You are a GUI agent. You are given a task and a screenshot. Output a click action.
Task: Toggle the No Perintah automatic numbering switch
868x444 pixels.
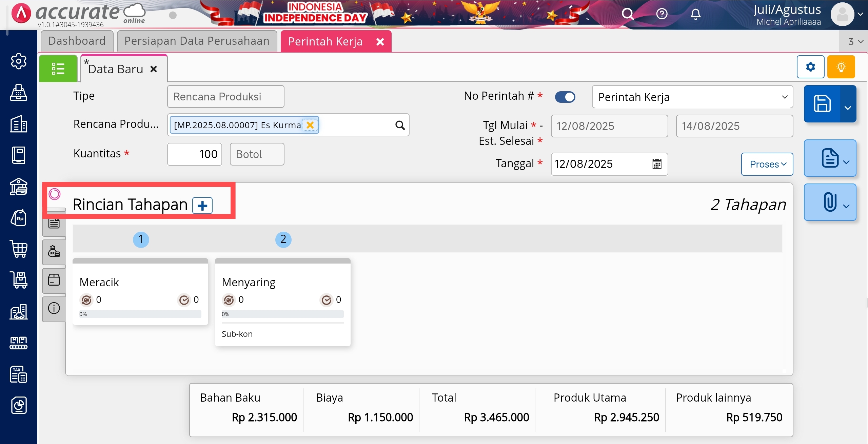click(x=565, y=97)
